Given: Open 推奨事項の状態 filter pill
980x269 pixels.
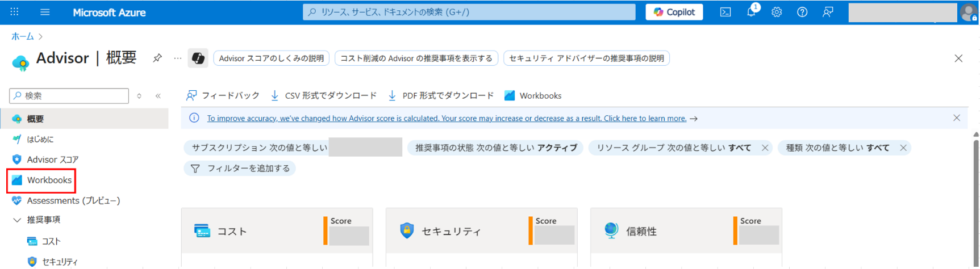Looking at the screenshot, I should pyautogui.click(x=495, y=148).
